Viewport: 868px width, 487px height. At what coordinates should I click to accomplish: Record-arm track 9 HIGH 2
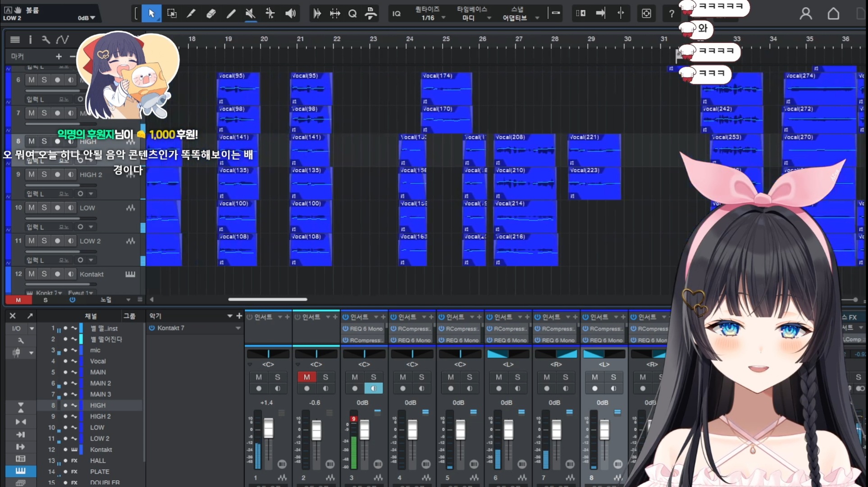coord(57,175)
